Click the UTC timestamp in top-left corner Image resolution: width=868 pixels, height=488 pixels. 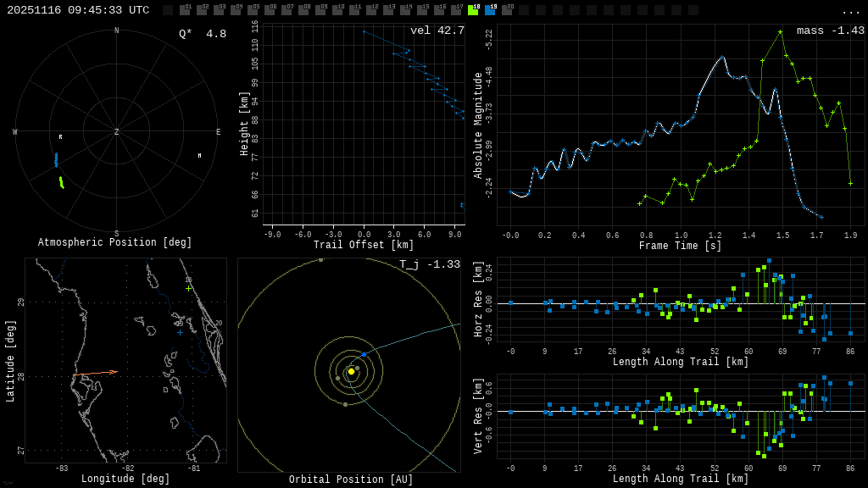[78, 10]
